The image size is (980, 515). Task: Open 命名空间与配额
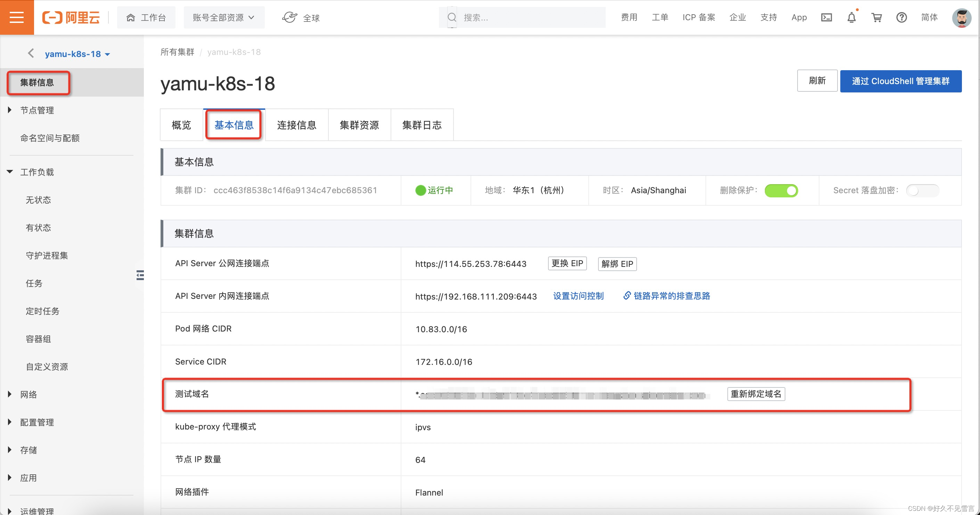(x=50, y=138)
